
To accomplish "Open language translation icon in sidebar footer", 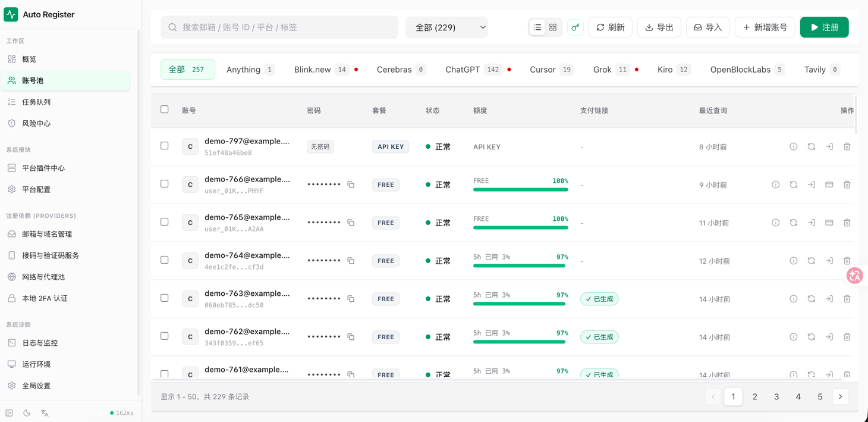I will [x=45, y=412].
